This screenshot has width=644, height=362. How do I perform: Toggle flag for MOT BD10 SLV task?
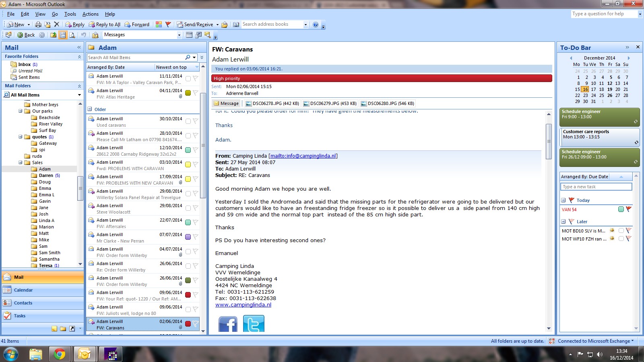tap(629, 230)
